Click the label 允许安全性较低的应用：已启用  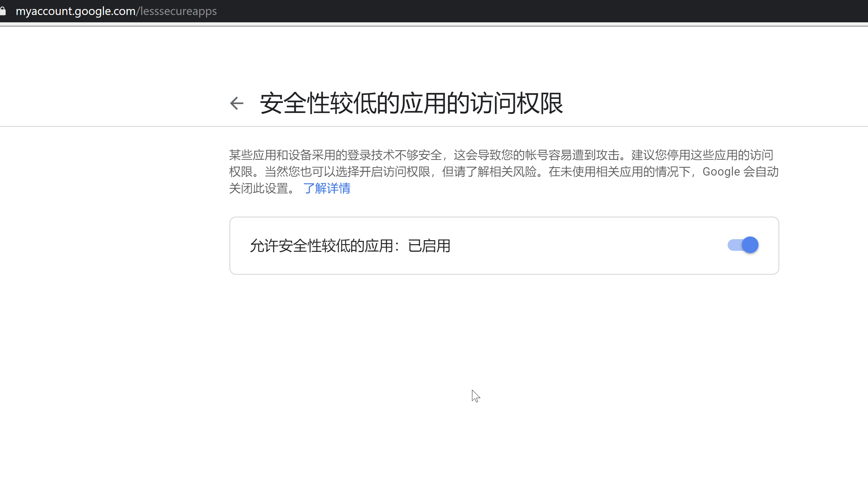coord(350,246)
